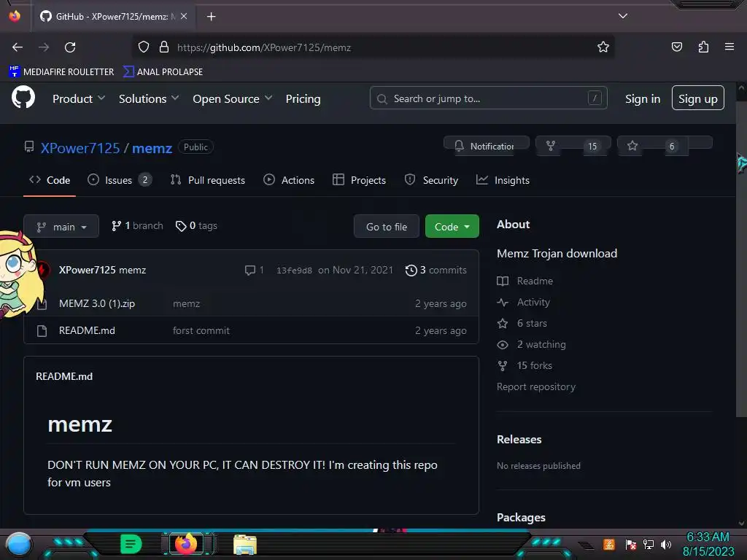Viewport: 747px width, 560px height.
Task: Click the Readme link in About
Action: pos(525,281)
